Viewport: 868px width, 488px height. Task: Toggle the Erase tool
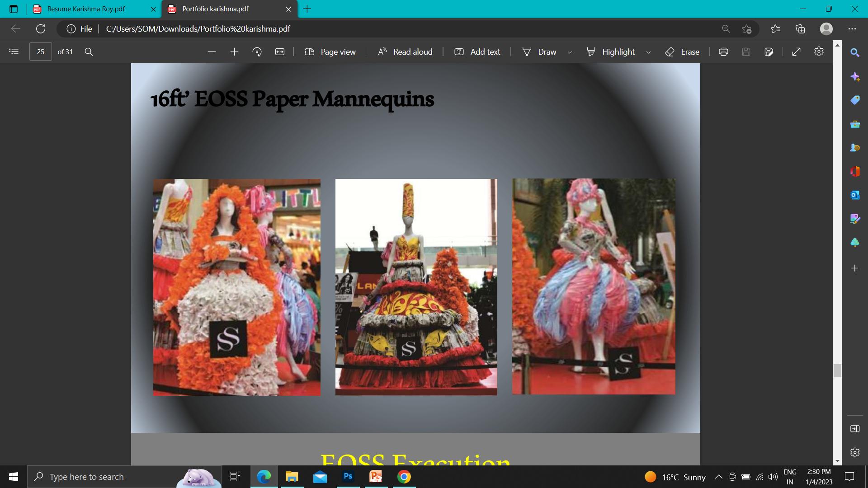click(682, 52)
